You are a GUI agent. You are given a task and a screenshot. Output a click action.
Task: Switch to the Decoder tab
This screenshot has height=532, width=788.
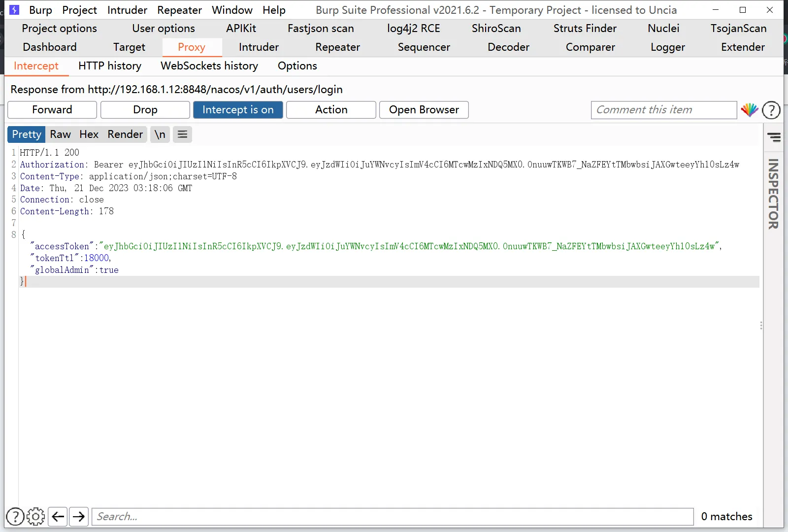(508, 47)
